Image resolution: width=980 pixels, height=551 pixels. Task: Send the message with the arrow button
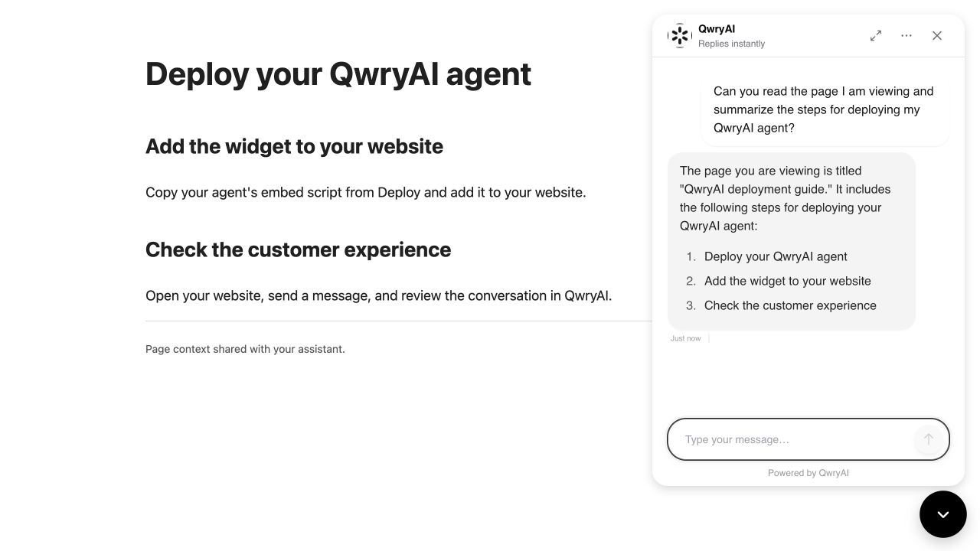tap(928, 439)
